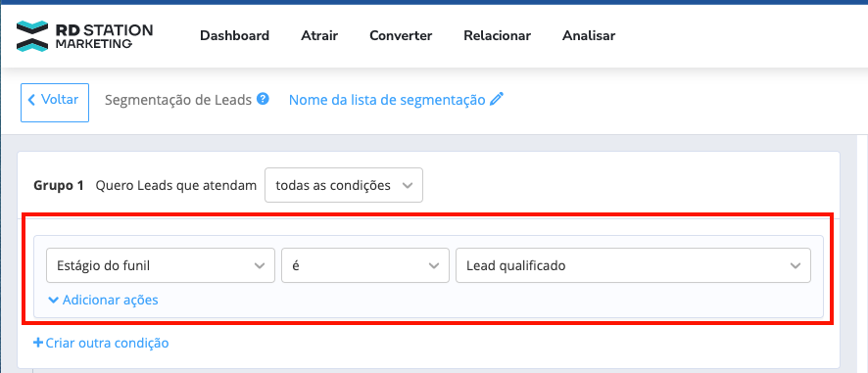Click the plus icon beside Criar outra condição
This screenshot has width=868, height=373.
coord(38,343)
